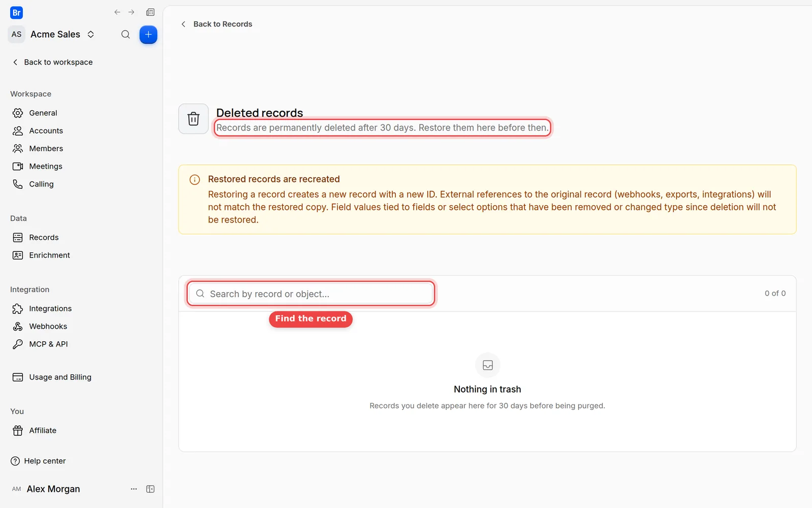Click the 'Nothing in trash' heading

click(487, 389)
